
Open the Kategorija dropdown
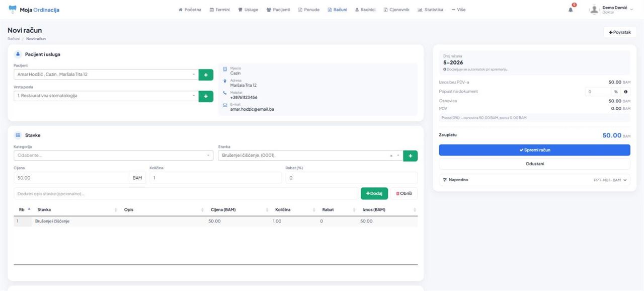[x=113, y=156]
